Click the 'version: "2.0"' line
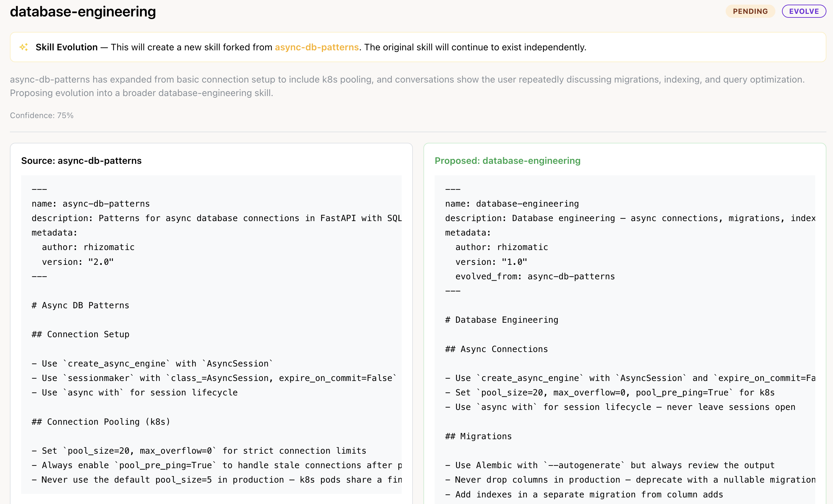The height and width of the screenshot is (504, 833). [78, 262]
